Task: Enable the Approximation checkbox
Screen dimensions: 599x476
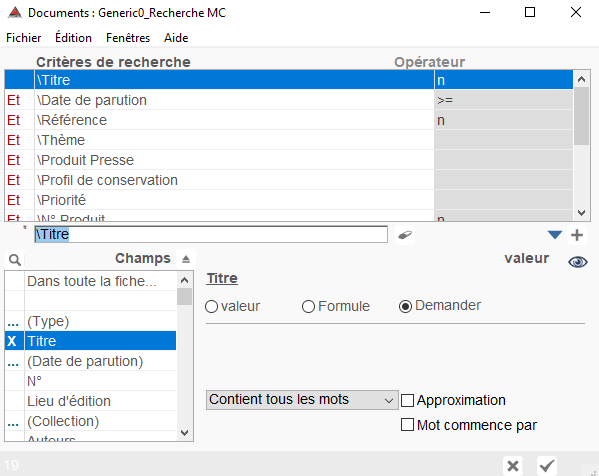Action: tap(407, 400)
